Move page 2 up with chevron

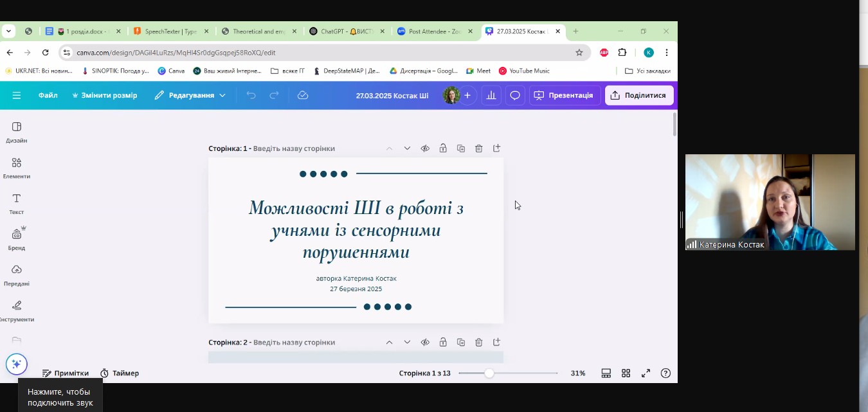point(389,343)
